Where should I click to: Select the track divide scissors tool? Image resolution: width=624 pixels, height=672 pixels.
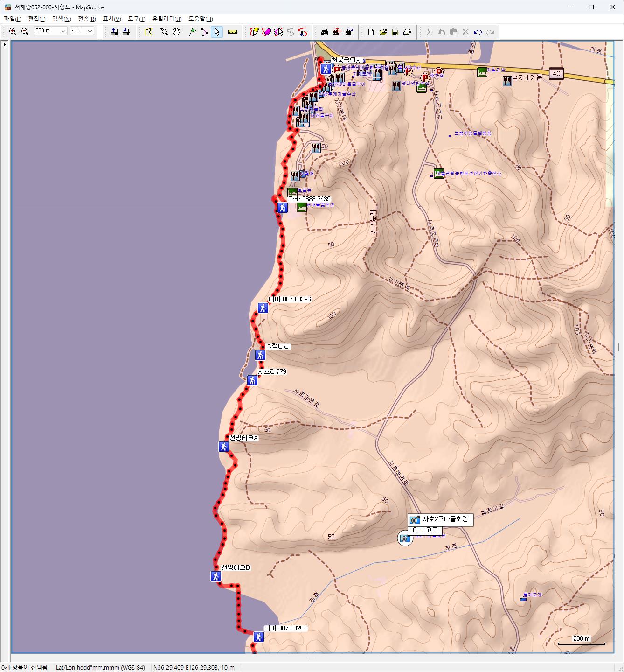click(303, 32)
